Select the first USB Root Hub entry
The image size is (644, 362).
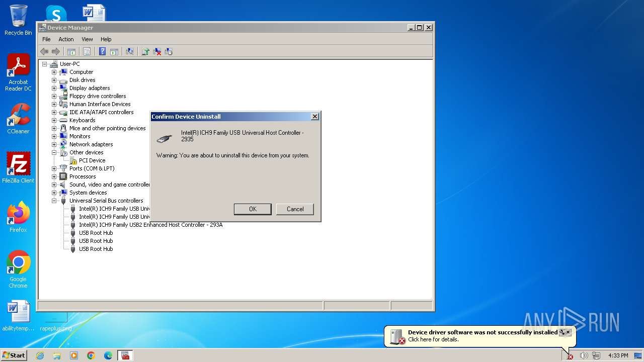pos(96,233)
